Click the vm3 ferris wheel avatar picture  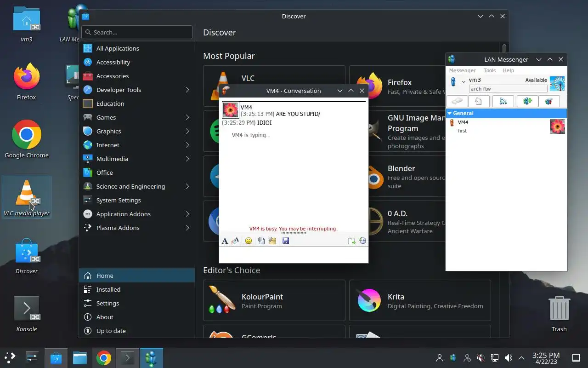[557, 84]
